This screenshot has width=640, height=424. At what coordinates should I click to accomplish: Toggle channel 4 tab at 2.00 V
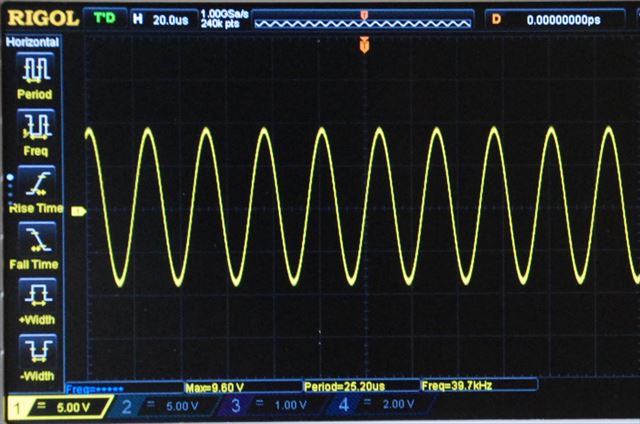[380, 405]
